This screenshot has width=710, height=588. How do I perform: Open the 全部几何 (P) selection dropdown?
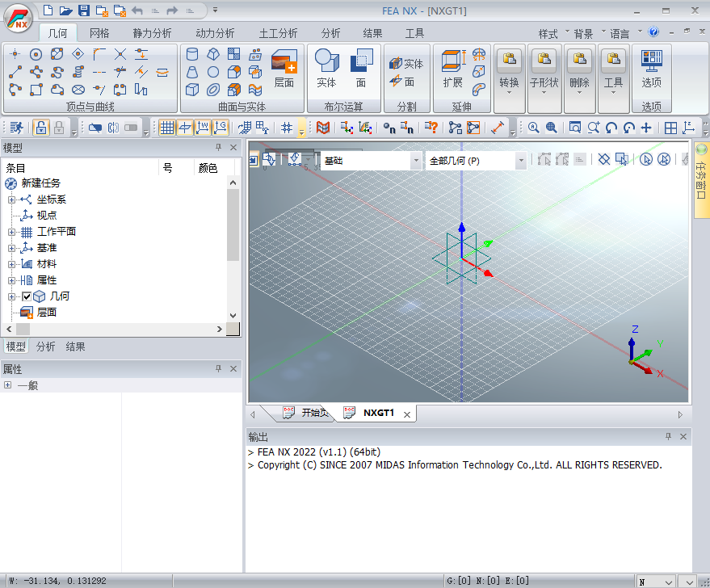pyautogui.click(x=521, y=161)
